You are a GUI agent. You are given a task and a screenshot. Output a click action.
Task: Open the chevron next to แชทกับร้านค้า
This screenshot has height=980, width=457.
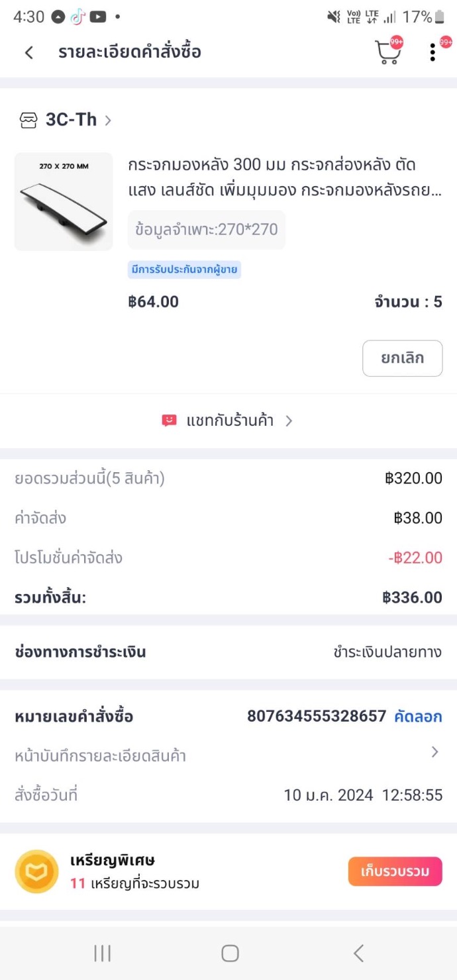tap(289, 420)
